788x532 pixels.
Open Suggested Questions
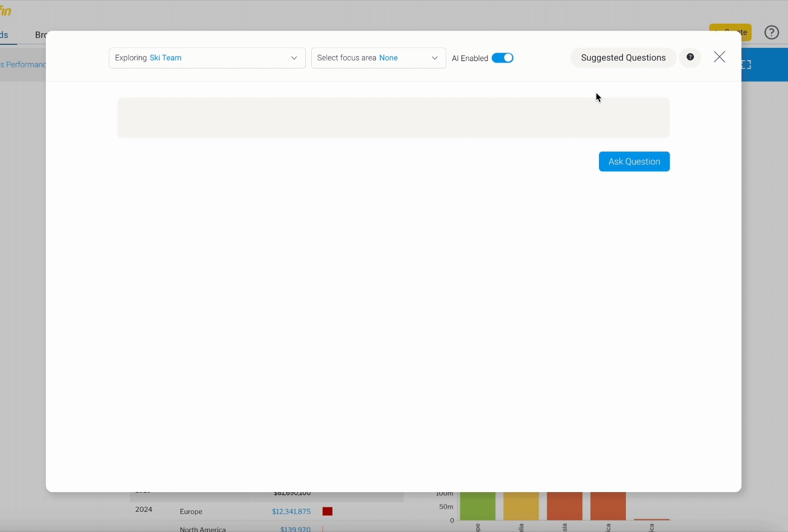coord(623,58)
